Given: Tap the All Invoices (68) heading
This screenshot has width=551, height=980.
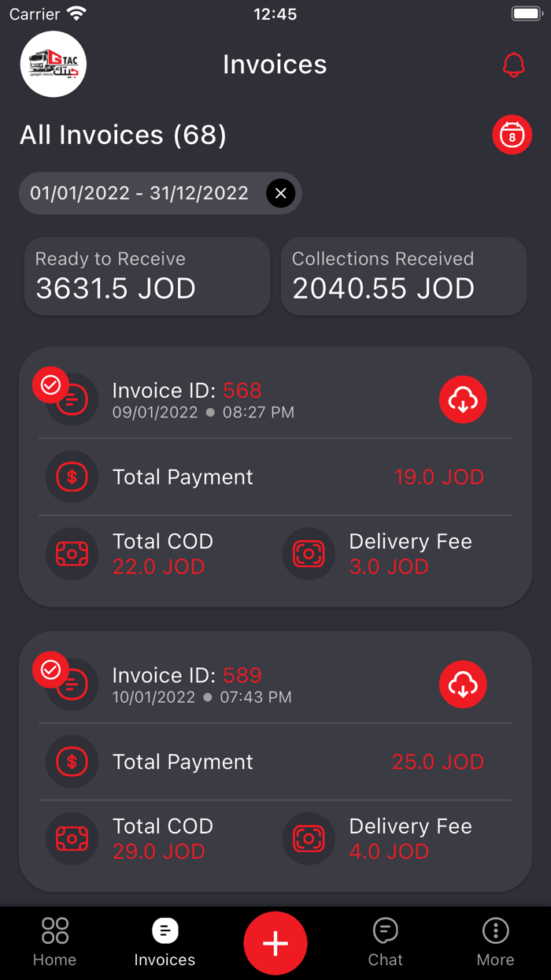Looking at the screenshot, I should tap(123, 135).
